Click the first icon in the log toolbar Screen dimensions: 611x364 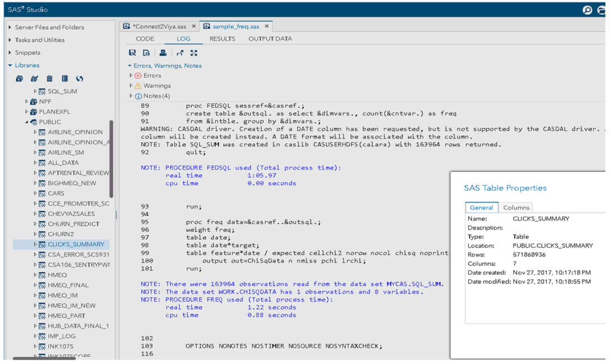(132, 53)
